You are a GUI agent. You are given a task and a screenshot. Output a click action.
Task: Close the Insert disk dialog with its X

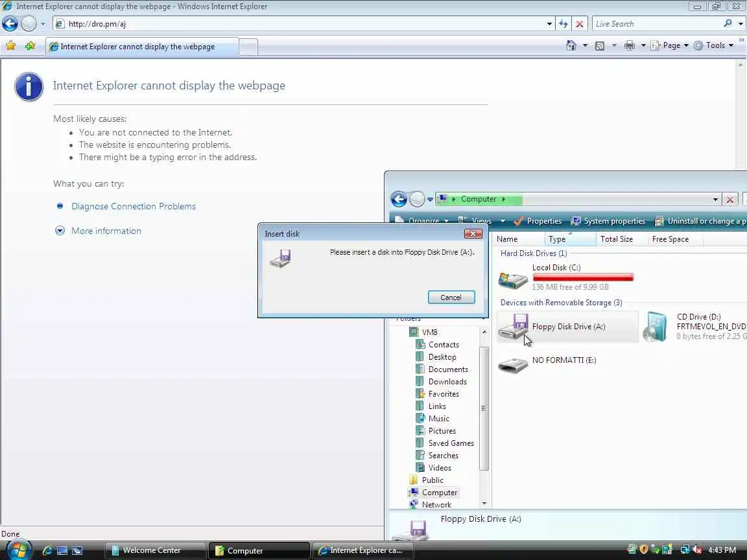[473, 234]
